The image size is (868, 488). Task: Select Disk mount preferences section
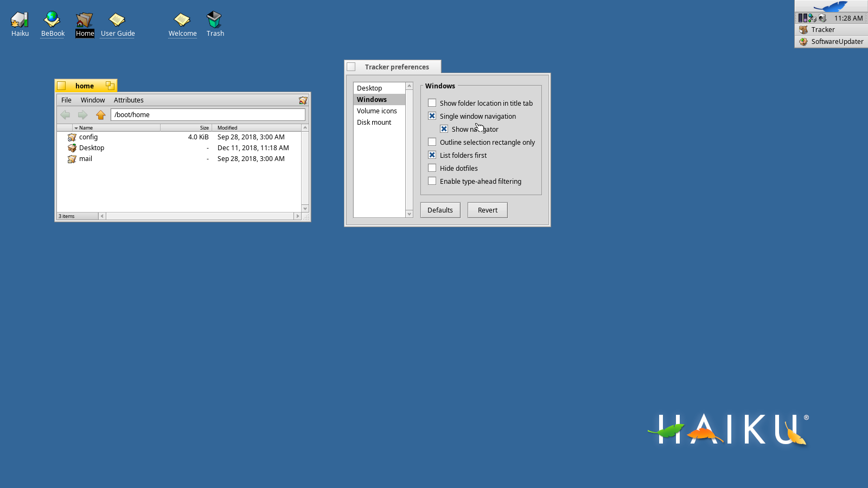[379, 123]
